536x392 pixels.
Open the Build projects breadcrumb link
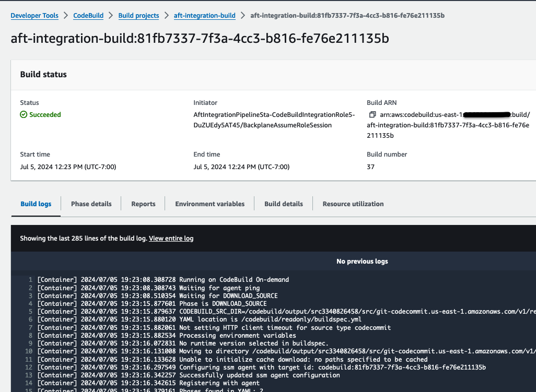pos(138,15)
